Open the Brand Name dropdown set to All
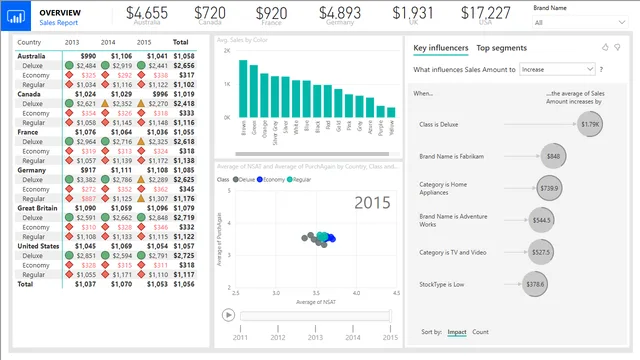 coord(580,22)
